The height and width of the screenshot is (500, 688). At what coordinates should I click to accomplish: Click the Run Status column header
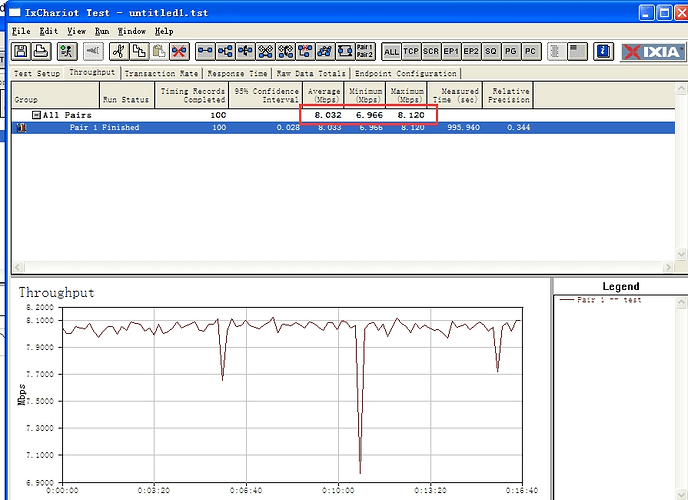(x=127, y=95)
